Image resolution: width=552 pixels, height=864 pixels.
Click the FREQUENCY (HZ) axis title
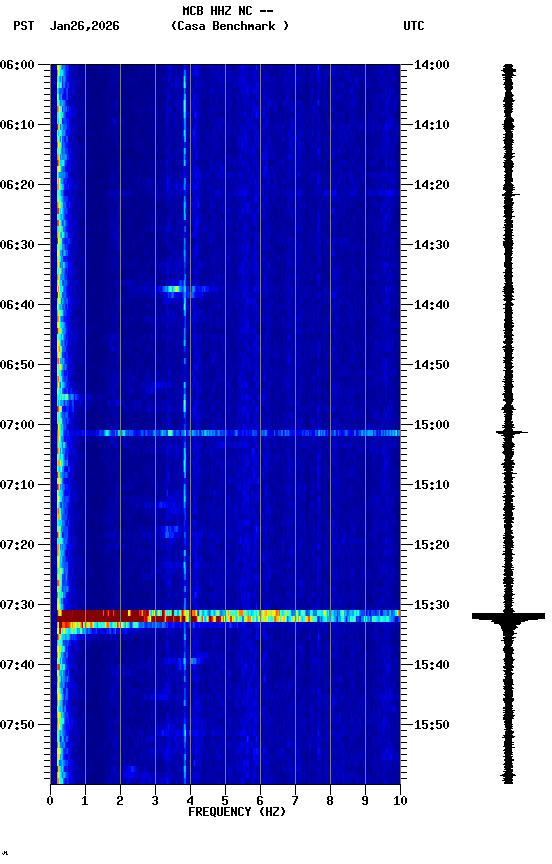point(237,812)
